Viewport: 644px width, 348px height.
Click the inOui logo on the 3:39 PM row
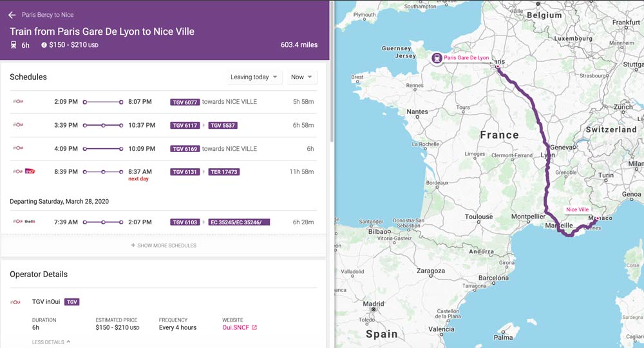coord(18,124)
